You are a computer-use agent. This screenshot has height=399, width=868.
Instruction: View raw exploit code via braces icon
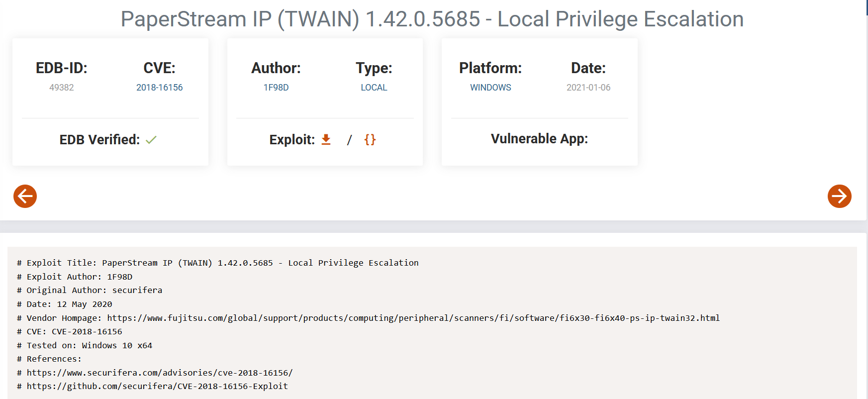click(x=370, y=139)
